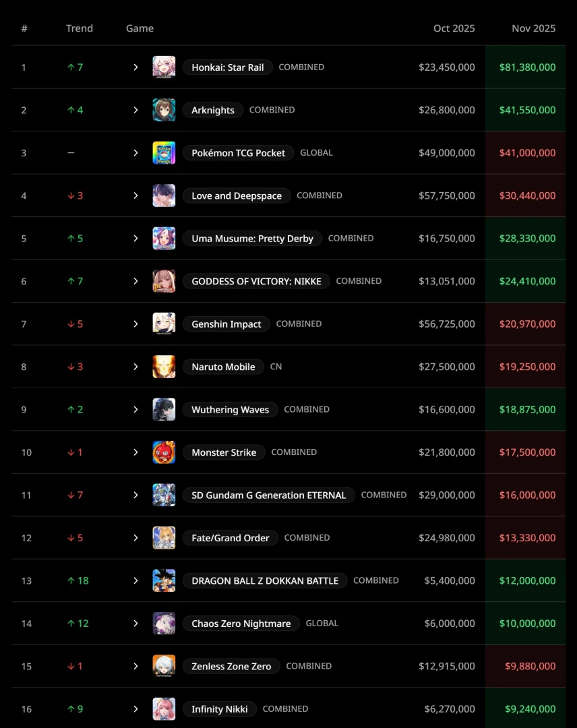This screenshot has height=728, width=577.
Task: Open the Chaos Zero Nightmare name pill
Action: [x=241, y=624]
